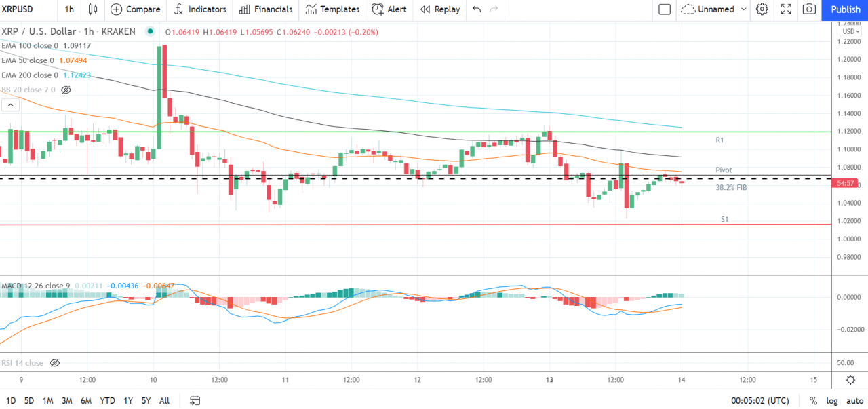Enter fullscreen mode with the expand icon
The width and height of the screenshot is (868, 409).
786,9
